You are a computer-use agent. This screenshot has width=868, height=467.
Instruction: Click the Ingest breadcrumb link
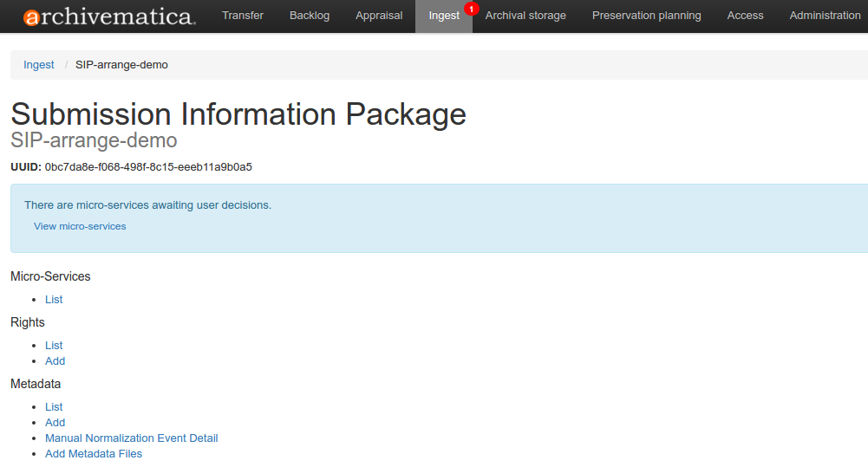point(39,65)
